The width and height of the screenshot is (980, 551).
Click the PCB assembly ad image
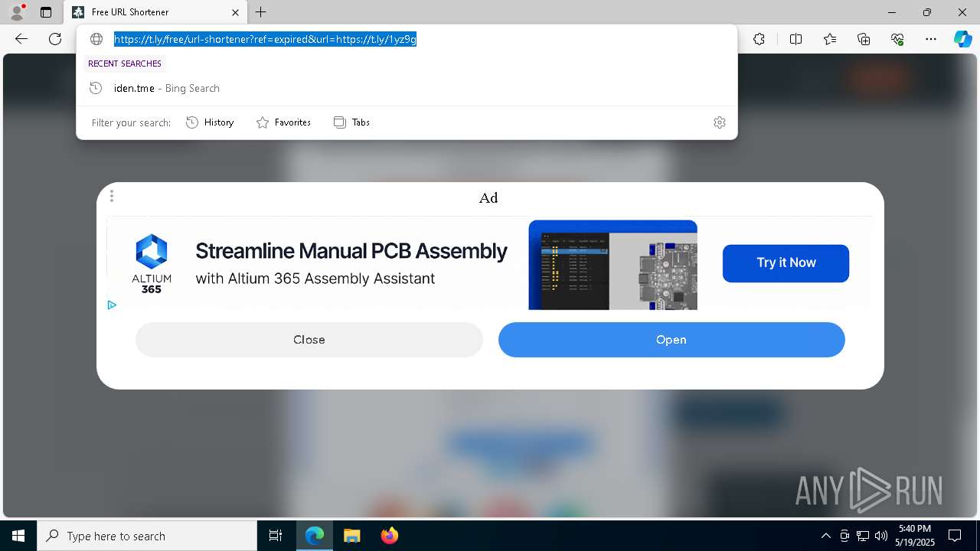(x=612, y=265)
